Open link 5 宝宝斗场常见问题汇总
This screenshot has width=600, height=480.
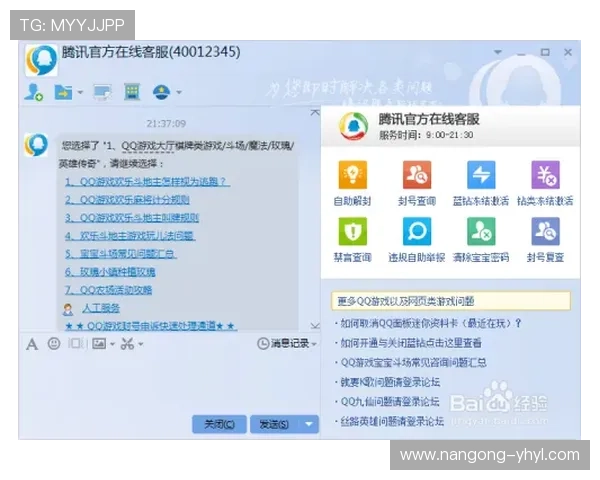(121, 254)
